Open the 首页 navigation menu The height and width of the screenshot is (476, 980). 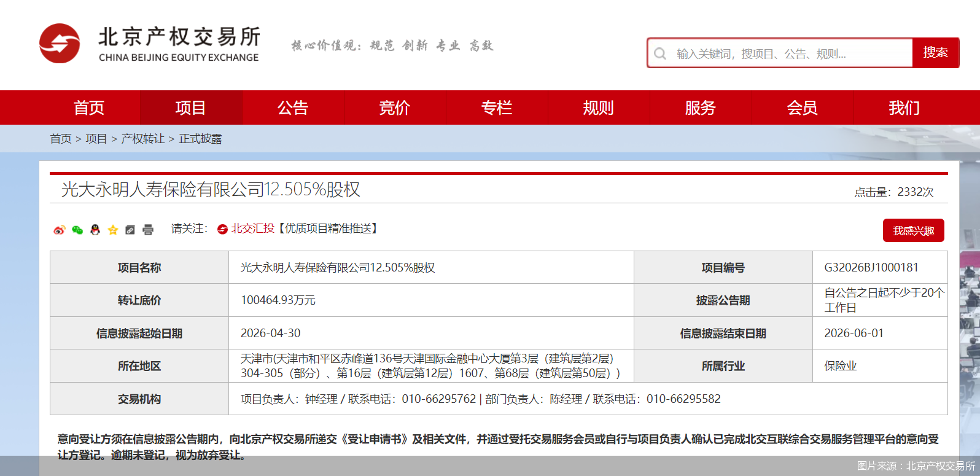[x=89, y=107]
